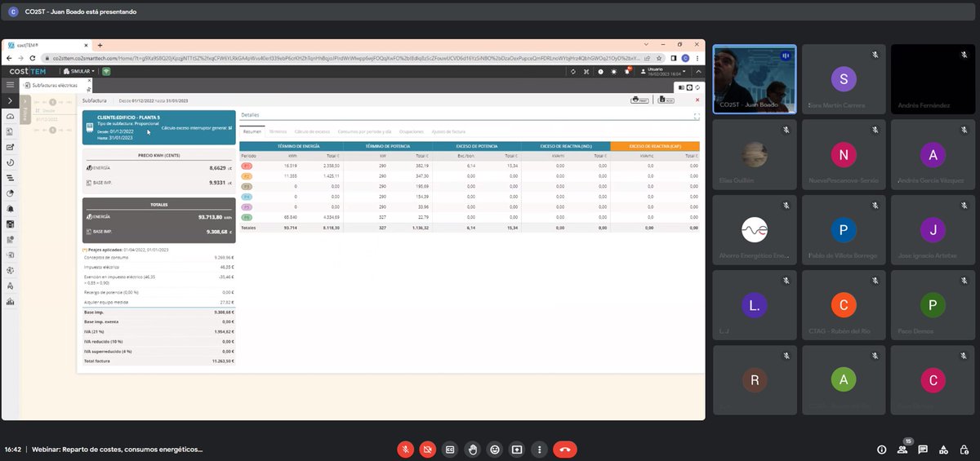Show the participants list (15)
The width and height of the screenshot is (980, 461).
[902, 449]
